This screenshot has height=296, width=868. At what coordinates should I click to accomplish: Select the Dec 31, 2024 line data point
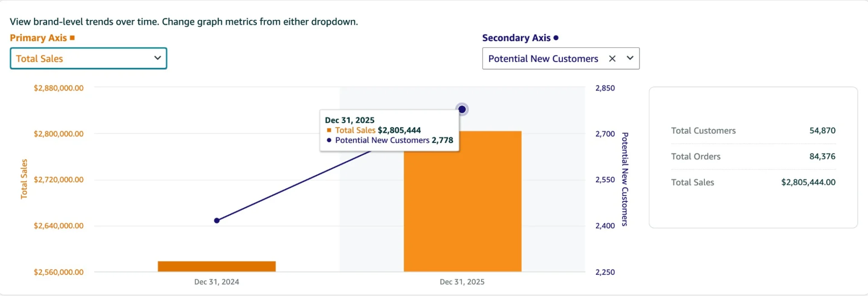pos(217,220)
